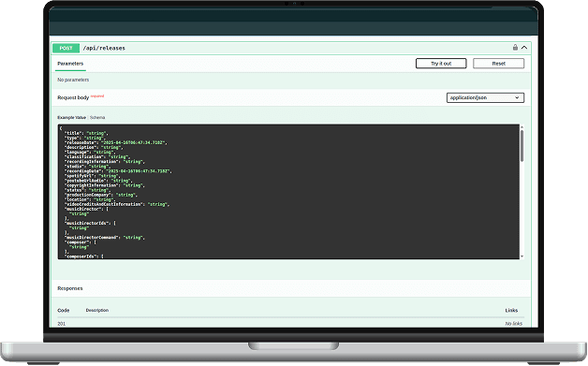Click the "releaseDate" line in the JSON example
Viewport: 588px width, 366px height.
(x=116, y=142)
